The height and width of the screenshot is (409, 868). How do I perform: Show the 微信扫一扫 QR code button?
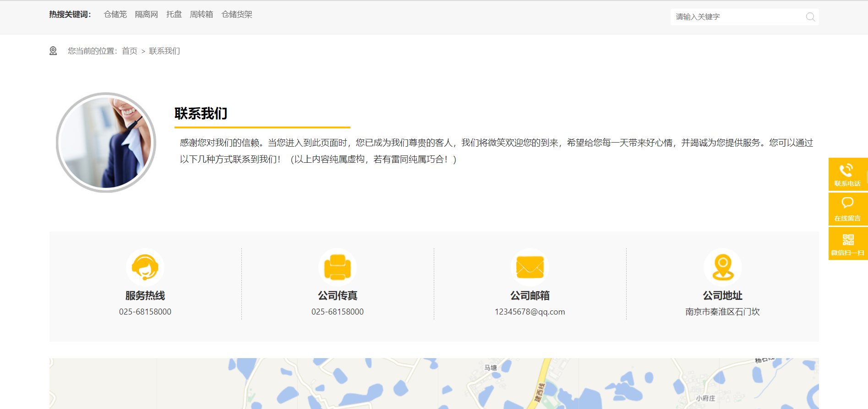tap(847, 244)
